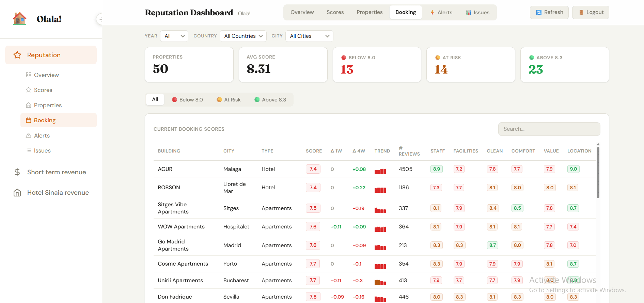Click AGUR building name
The width and height of the screenshot is (644, 303).
pos(165,169)
